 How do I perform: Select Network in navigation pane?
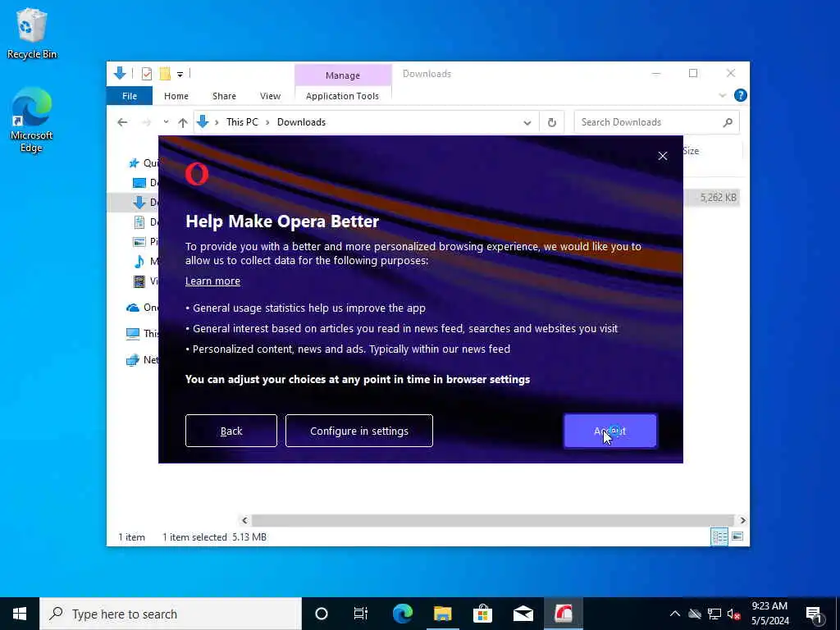(x=142, y=360)
